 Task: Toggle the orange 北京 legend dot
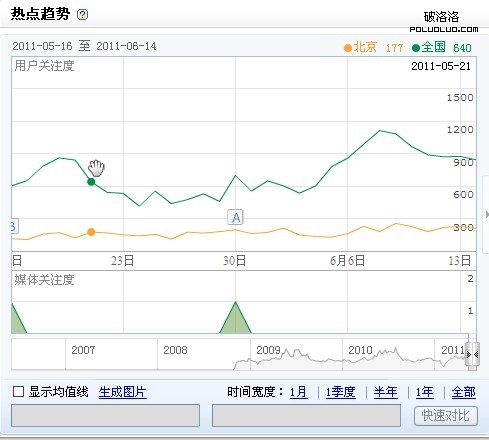tap(348, 48)
